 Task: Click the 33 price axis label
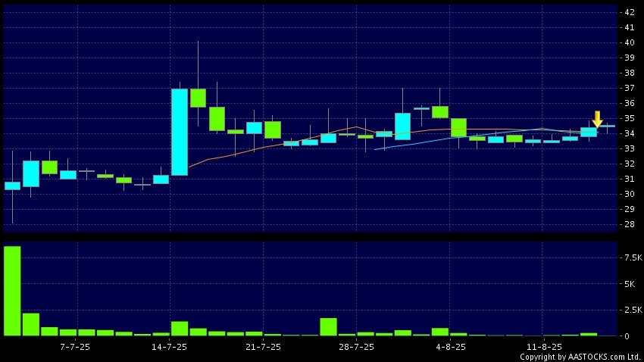click(630, 148)
